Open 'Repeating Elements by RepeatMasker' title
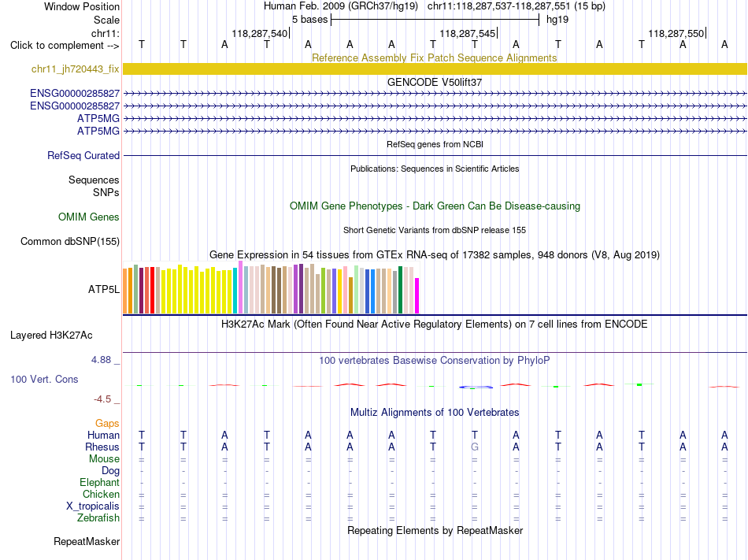The width and height of the screenshot is (748, 560). 435,530
